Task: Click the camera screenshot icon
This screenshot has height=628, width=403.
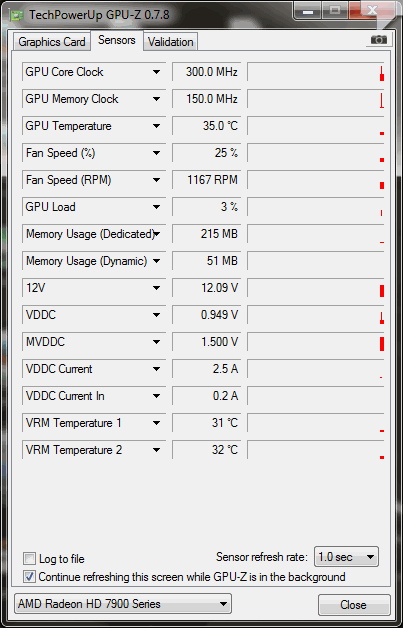Action: 379,40
